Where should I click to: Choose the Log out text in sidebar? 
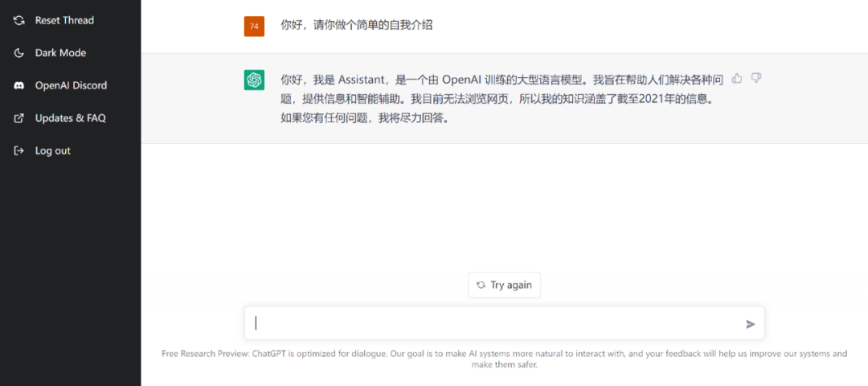[x=52, y=150]
